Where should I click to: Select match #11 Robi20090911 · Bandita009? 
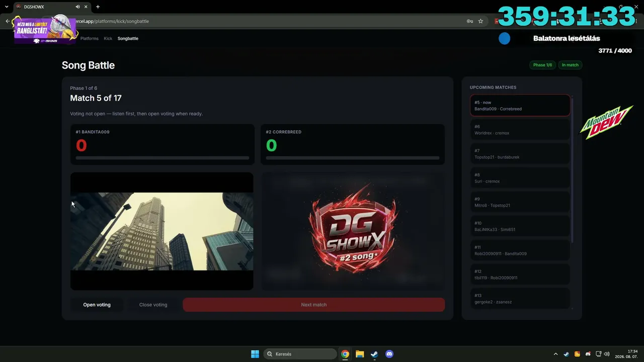tap(520, 250)
